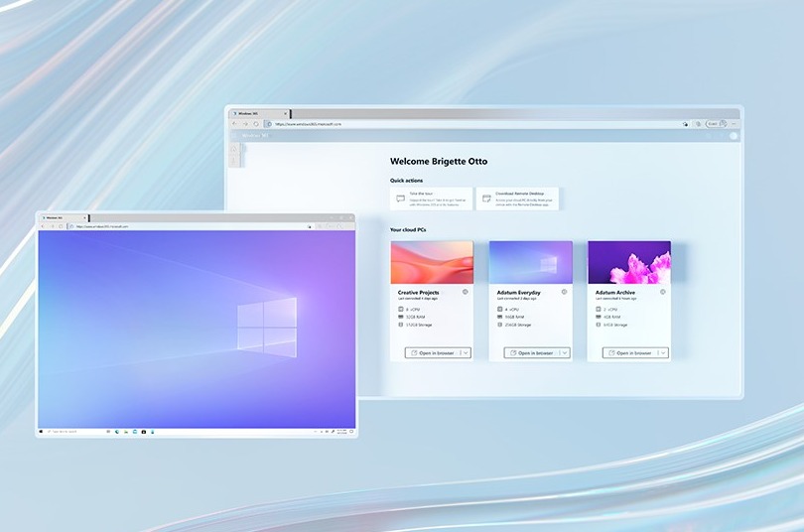
Task: Open the settings gear on the Creative Projects card
Action: pyautogui.click(x=466, y=292)
